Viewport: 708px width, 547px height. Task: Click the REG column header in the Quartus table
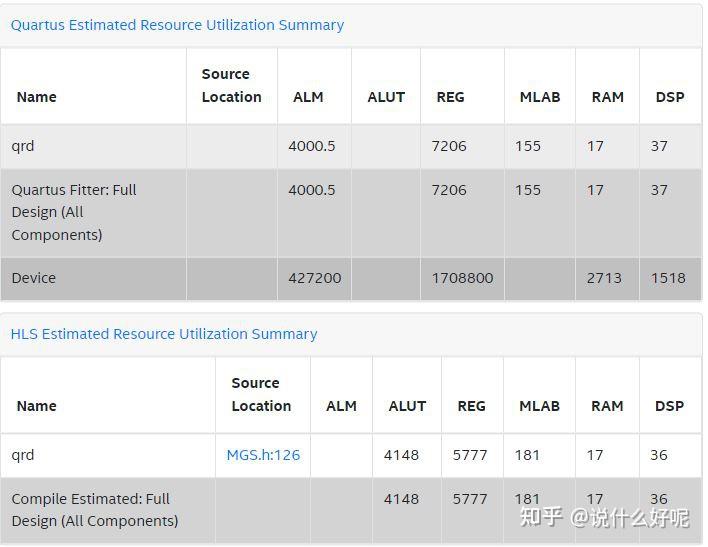(450, 97)
